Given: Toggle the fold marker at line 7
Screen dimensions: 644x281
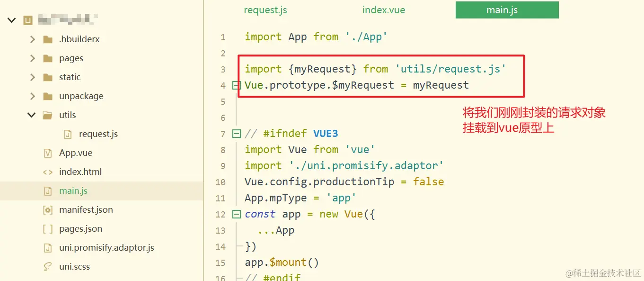Looking at the screenshot, I should [x=237, y=134].
